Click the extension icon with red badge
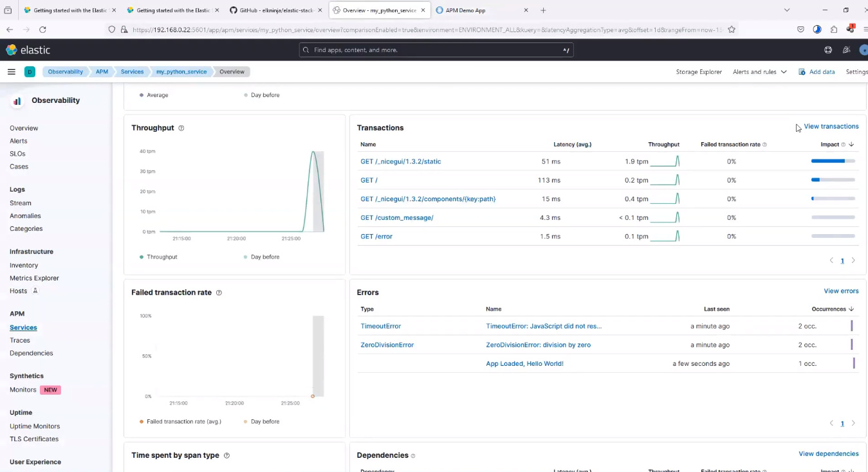 point(851,29)
